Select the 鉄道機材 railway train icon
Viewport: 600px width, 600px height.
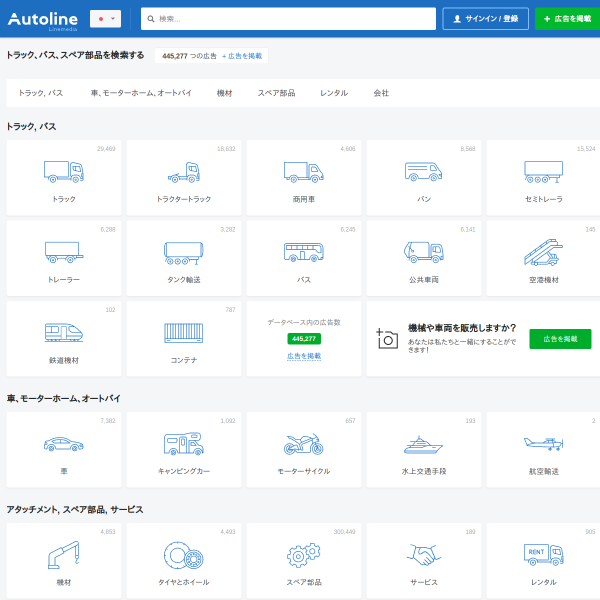[x=64, y=332]
